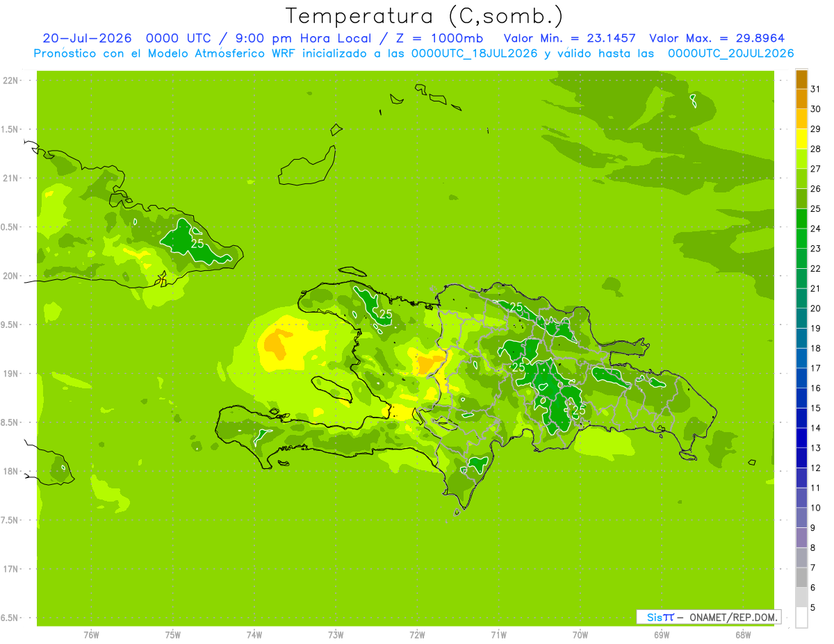Click the "70W" longitude axis label

point(580,635)
